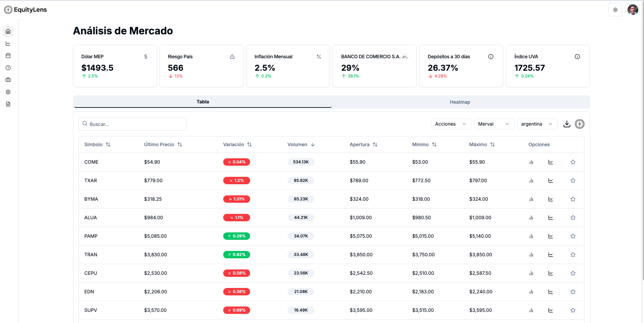Open the Merval index dropdown

click(494, 124)
